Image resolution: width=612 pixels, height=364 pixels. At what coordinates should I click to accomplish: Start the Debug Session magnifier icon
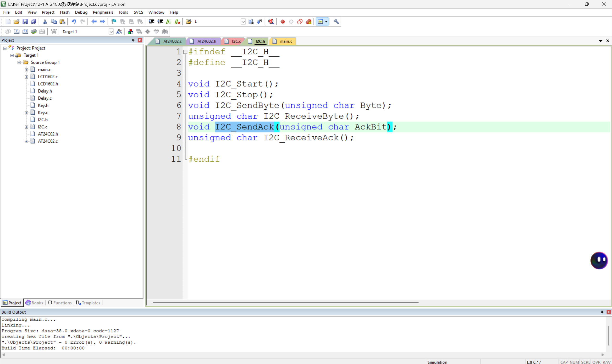271,21
